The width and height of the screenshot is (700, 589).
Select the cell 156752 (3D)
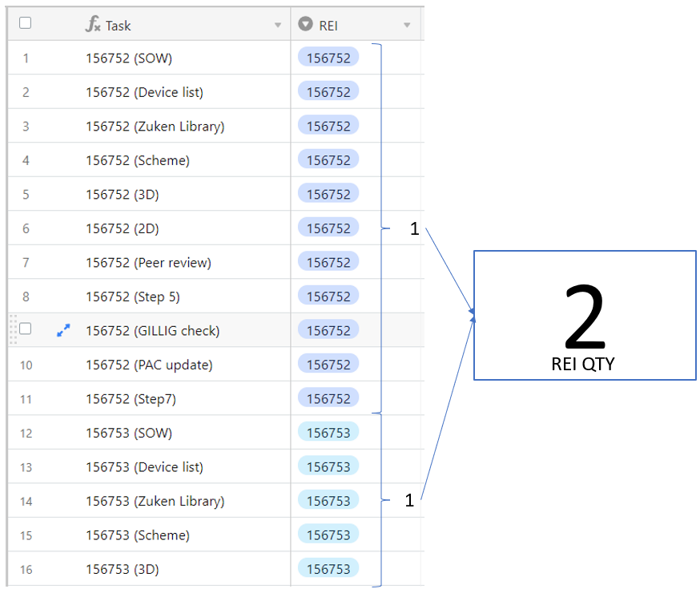click(123, 195)
